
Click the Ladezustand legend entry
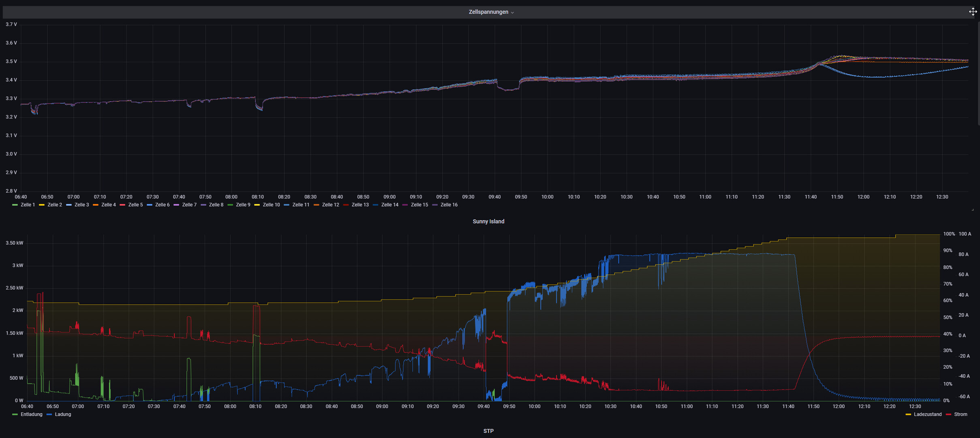point(924,414)
